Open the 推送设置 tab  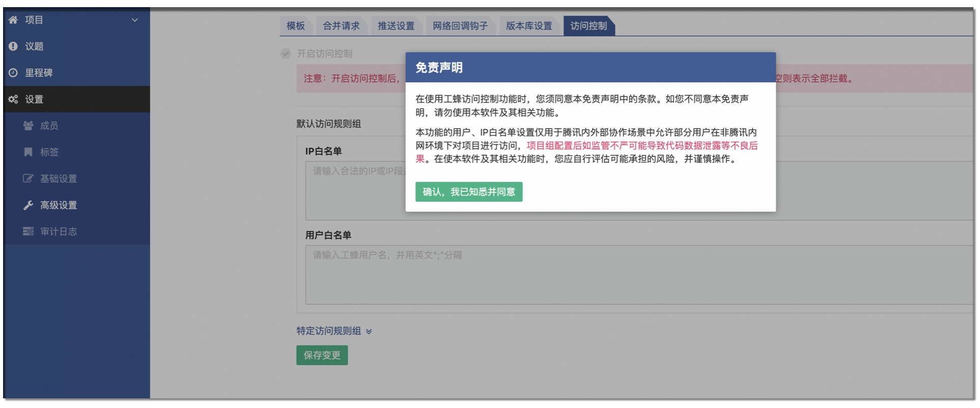(x=396, y=26)
